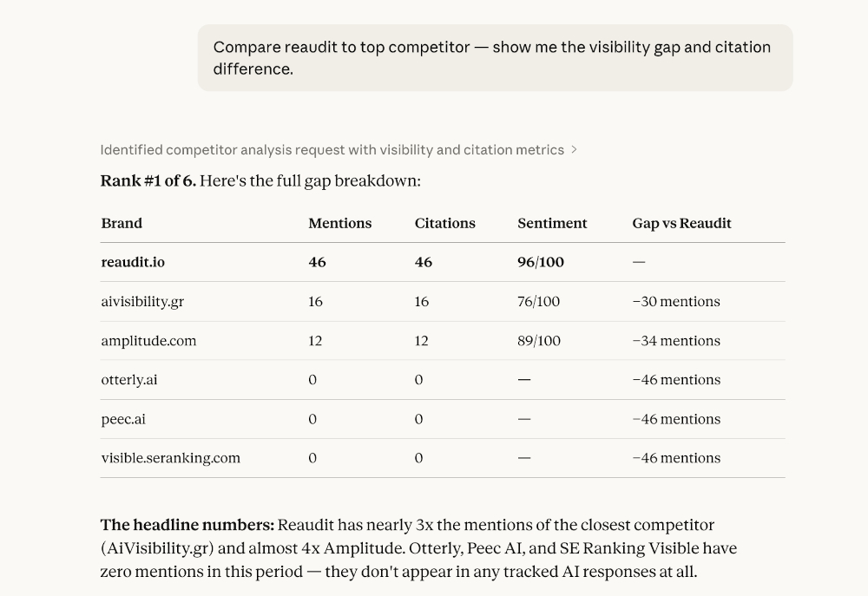Click the Brand column header
The width and height of the screenshot is (868, 596).
pyautogui.click(x=122, y=223)
